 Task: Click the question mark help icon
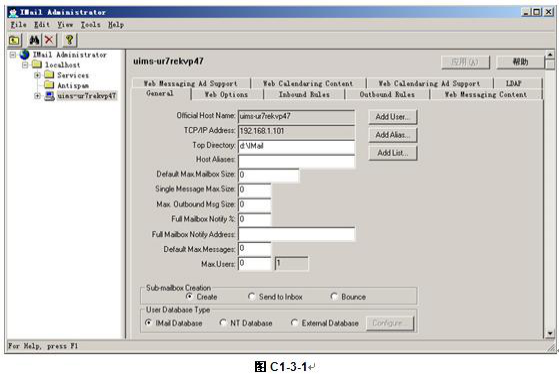(x=70, y=40)
